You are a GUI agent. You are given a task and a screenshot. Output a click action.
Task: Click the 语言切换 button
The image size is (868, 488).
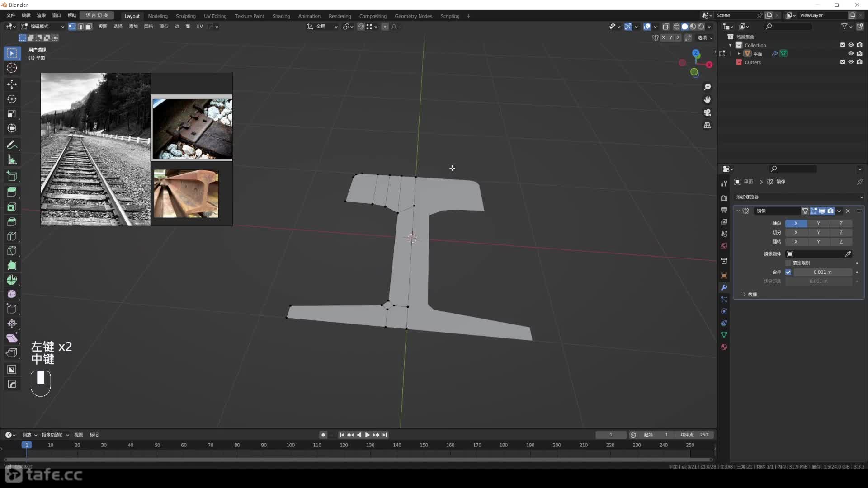point(97,15)
